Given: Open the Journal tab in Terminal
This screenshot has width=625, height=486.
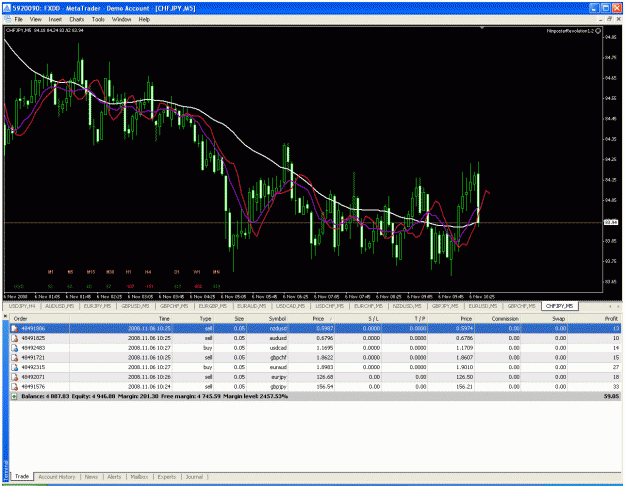Looking at the screenshot, I should click(x=194, y=477).
